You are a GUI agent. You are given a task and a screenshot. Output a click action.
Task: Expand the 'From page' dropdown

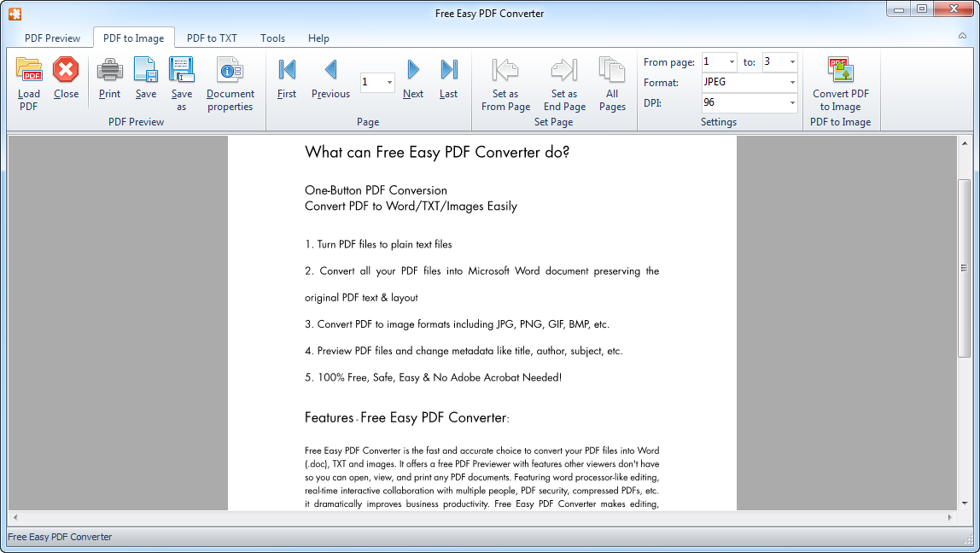click(730, 62)
